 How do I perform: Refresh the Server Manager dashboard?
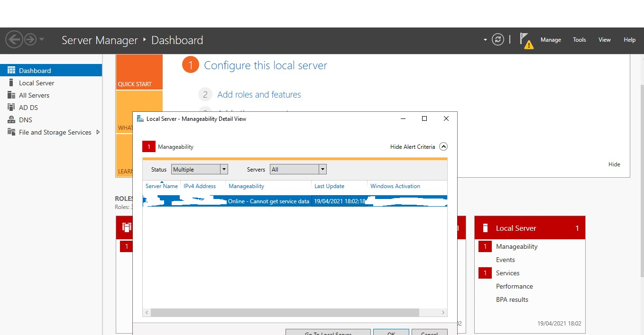pos(497,39)
